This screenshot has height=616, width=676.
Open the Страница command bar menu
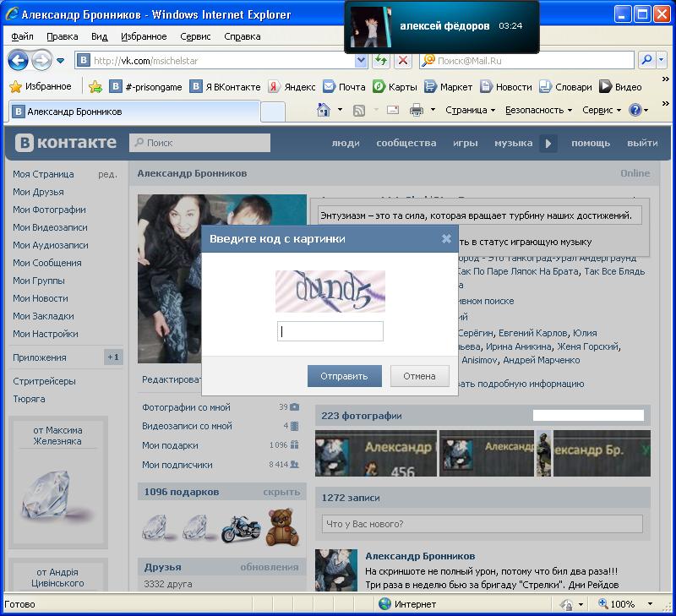point(470,111)
